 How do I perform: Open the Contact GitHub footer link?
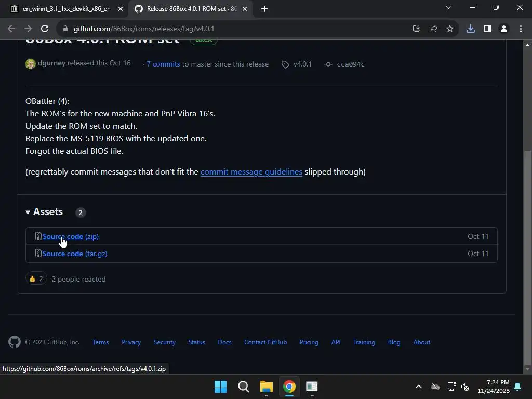[265, 342]
